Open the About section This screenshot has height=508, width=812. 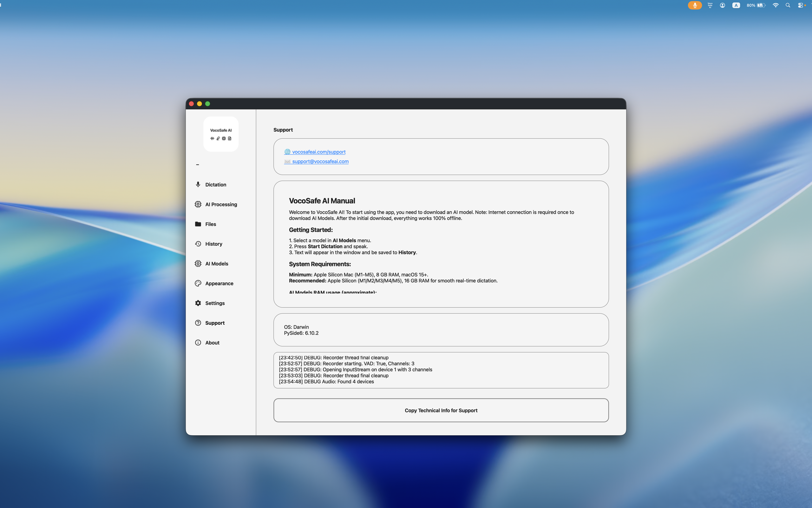point(207,343)
